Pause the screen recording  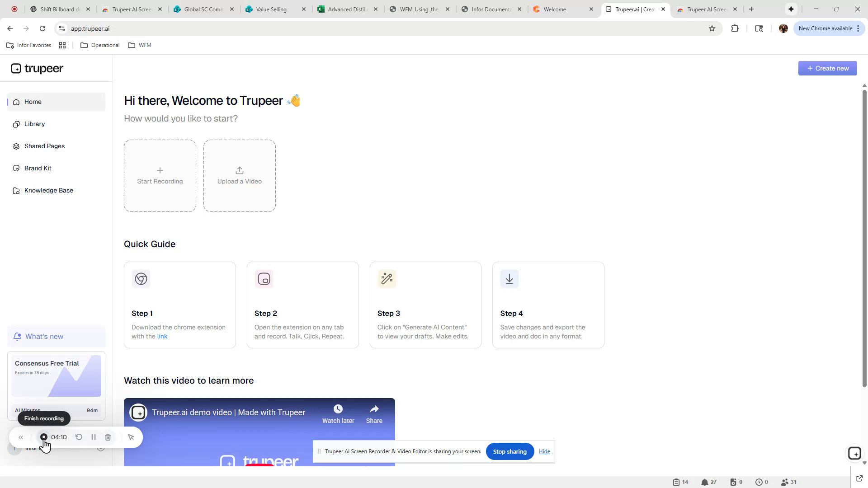click(93, 437)
